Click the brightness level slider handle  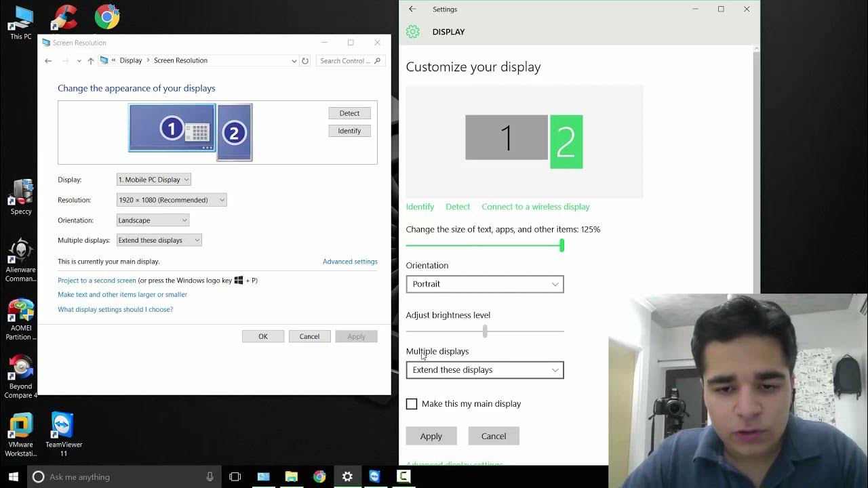pos(485,331)
